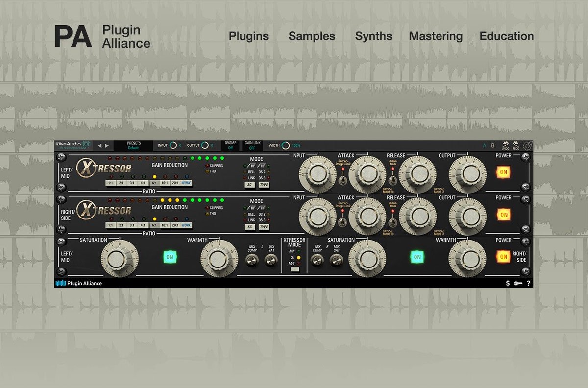588x388 pixels.
Task: Click Right/Side WARMTH knob
Action: pos(467,258)
